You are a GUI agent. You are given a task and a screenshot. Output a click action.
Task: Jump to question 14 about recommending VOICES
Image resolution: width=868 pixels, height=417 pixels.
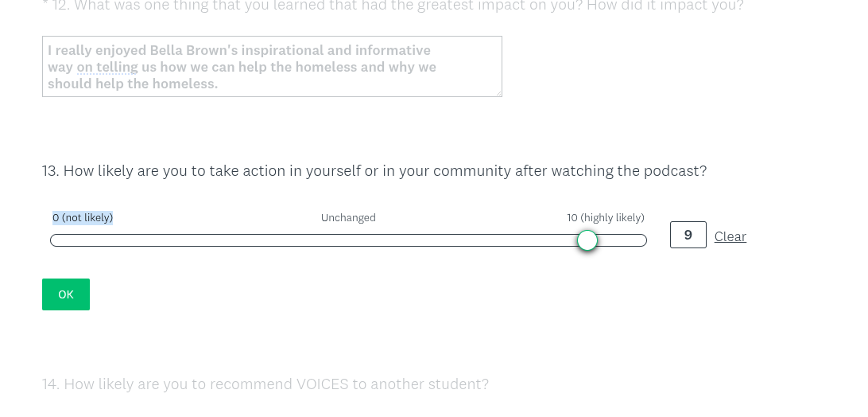click(265, 384)
